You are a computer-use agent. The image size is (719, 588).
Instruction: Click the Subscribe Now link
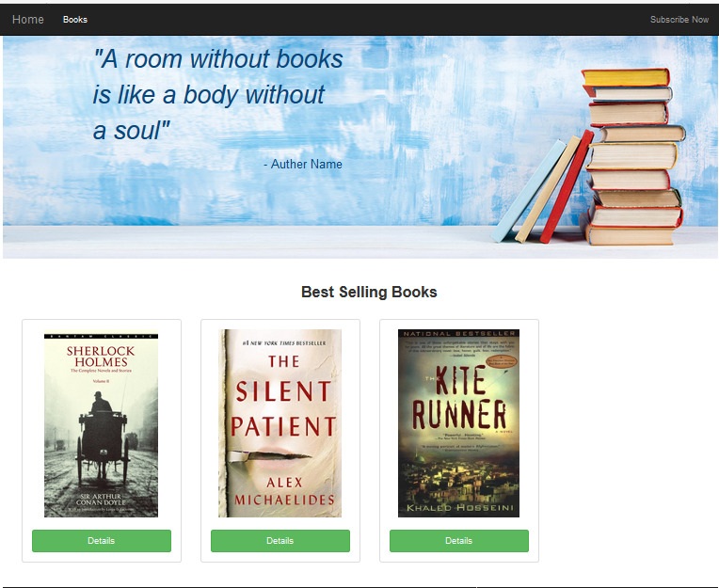tap(679, 20)
